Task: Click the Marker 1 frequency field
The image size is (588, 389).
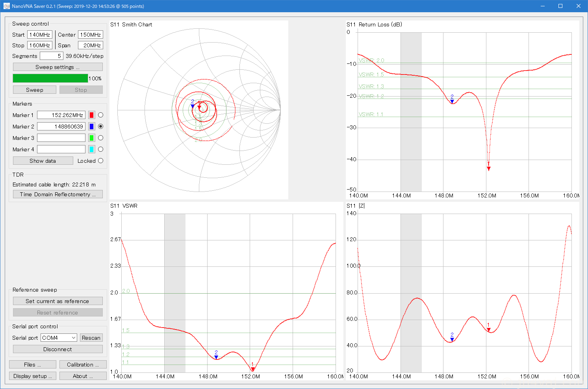Action: pyautogui.click(x=61, y=115)
